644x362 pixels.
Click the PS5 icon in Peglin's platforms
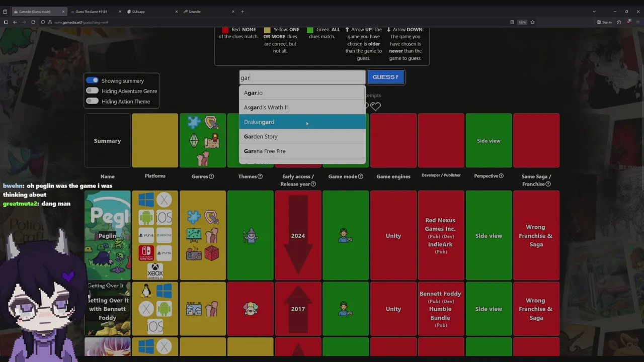pyautogui.click(x=164, y=253)
